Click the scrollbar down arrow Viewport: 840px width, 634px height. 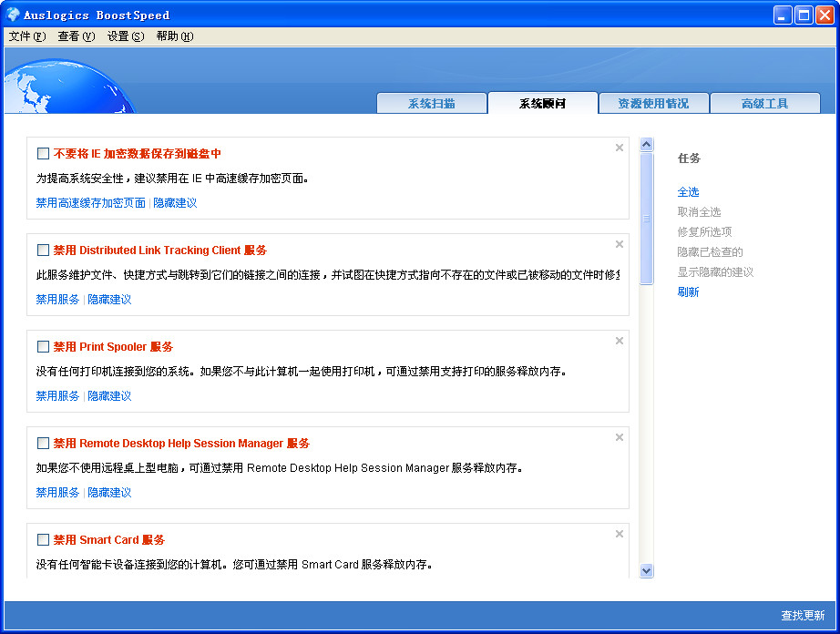tap(647, 571)
